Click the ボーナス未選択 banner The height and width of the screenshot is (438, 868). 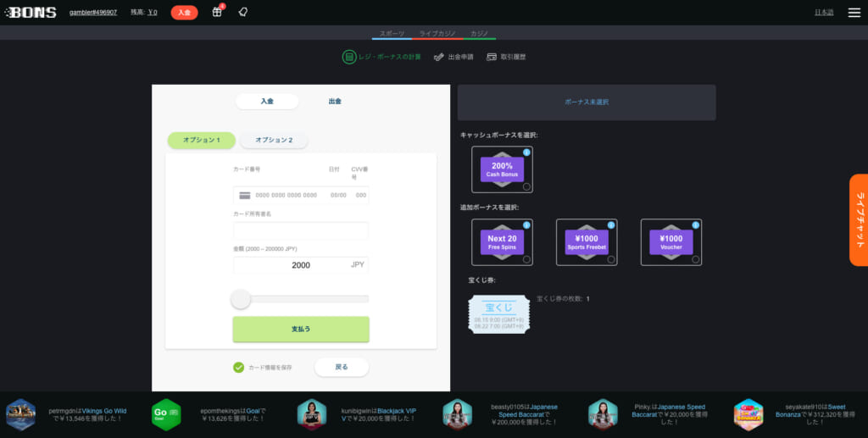pyautogui.click(x=587, y=103)
